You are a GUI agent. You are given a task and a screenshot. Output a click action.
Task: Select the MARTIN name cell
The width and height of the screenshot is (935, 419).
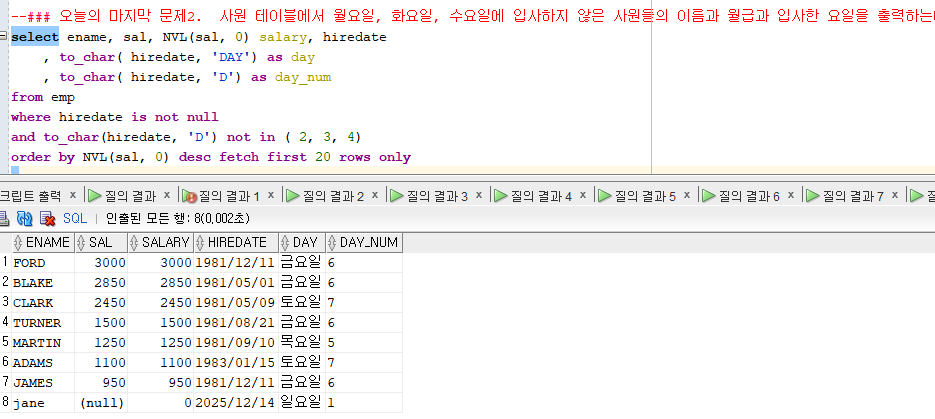[x=43, y=343]
